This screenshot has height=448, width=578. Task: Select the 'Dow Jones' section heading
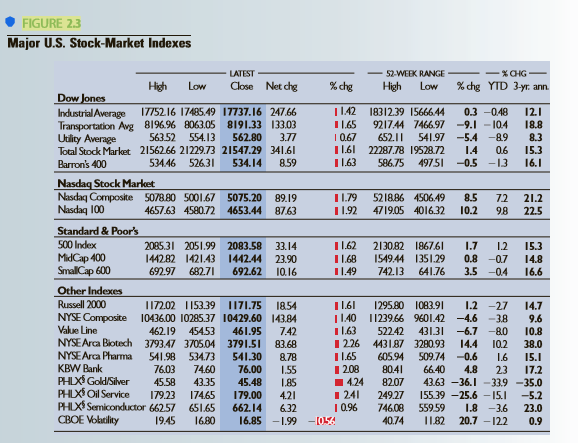[x=81, y=98]
